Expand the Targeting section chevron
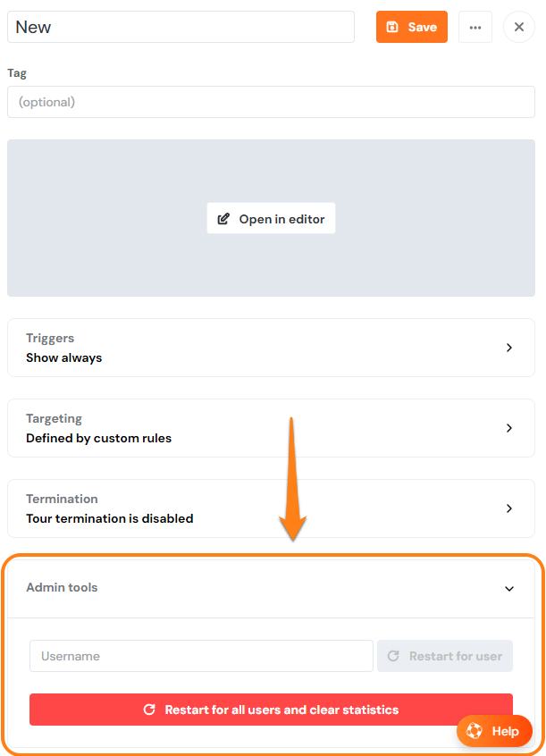 [x=509, y=428]
